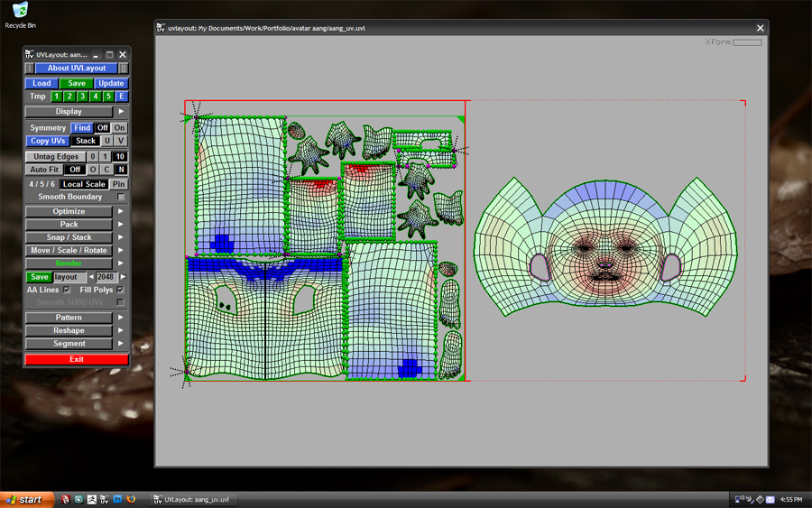The width and height of the screenshot is (812, 508).
Task: Expand the Pattern section arrow
Action: [121, 318]
